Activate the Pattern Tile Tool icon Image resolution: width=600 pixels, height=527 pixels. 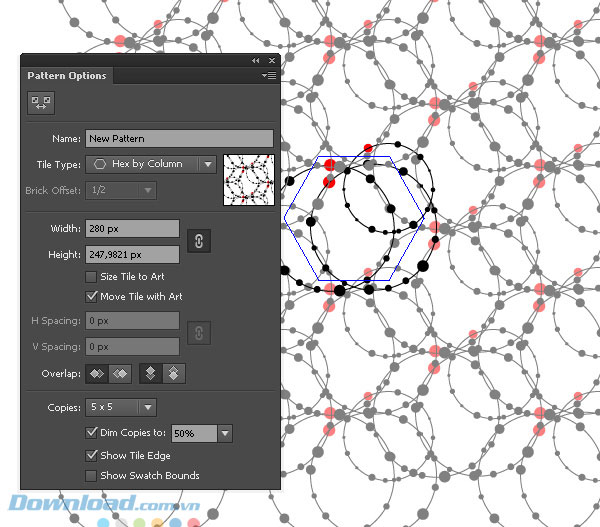(41, 103)
